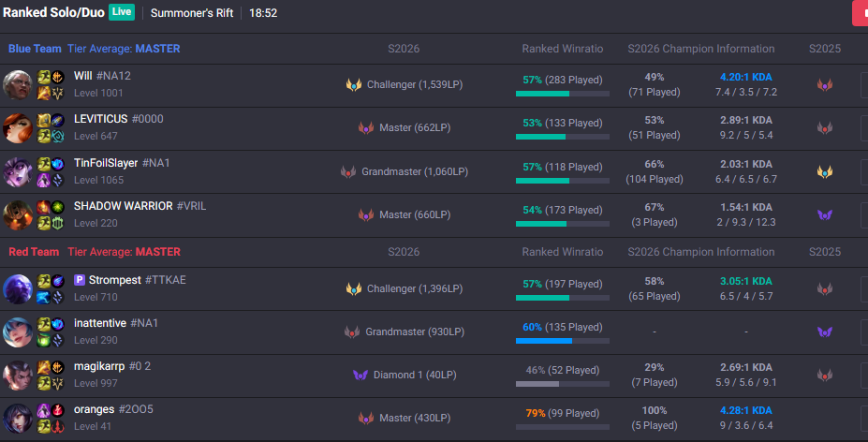This screenshot has height=442, width=868.
Task: Open Strompest's champion portrait
Action: 18,289
